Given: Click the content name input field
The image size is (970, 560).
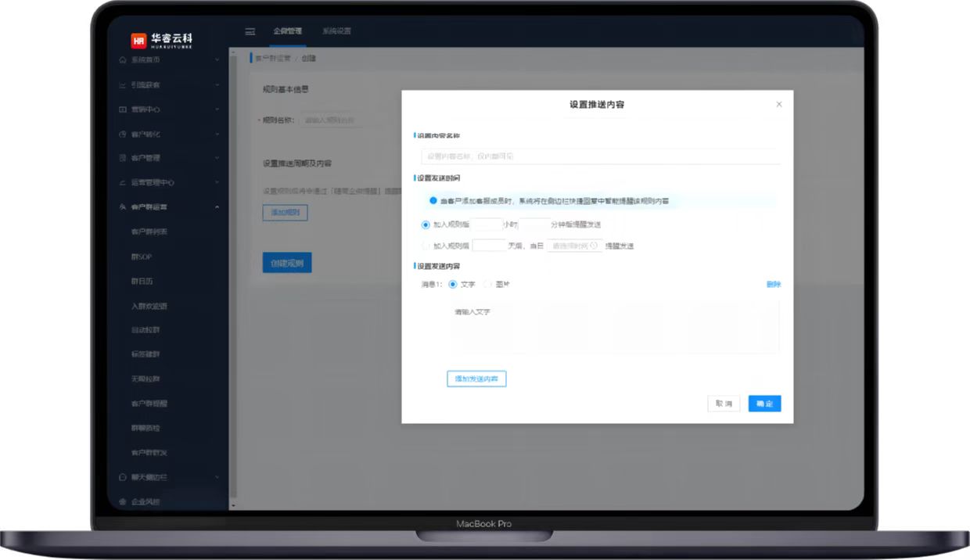Looking at the screenshot, I should click(598, 156).
